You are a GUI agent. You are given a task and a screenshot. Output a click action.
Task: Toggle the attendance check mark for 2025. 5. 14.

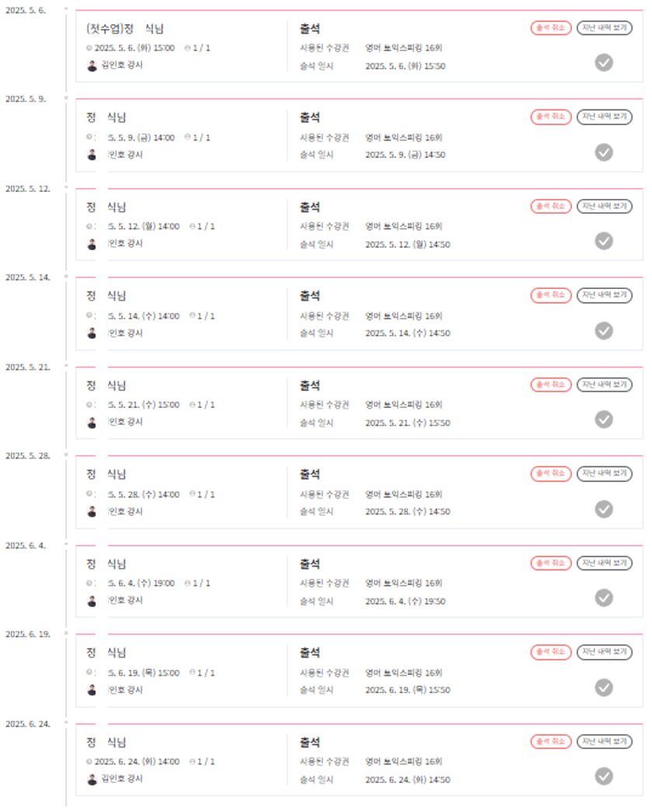click(x=604, y=330)
